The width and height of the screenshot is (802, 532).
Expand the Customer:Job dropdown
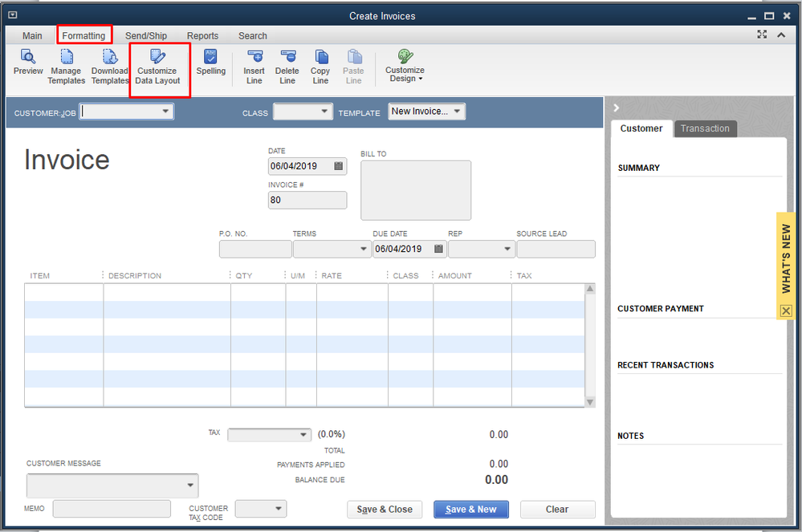(x=165, y=111)
